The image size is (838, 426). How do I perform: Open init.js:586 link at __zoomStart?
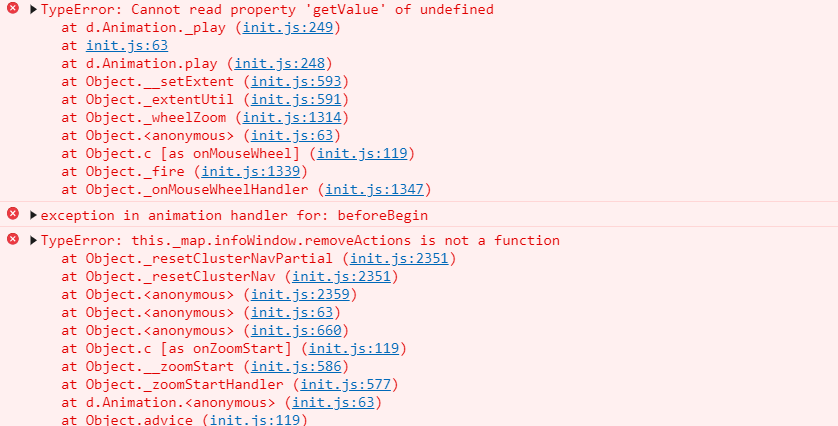[296, 367]
